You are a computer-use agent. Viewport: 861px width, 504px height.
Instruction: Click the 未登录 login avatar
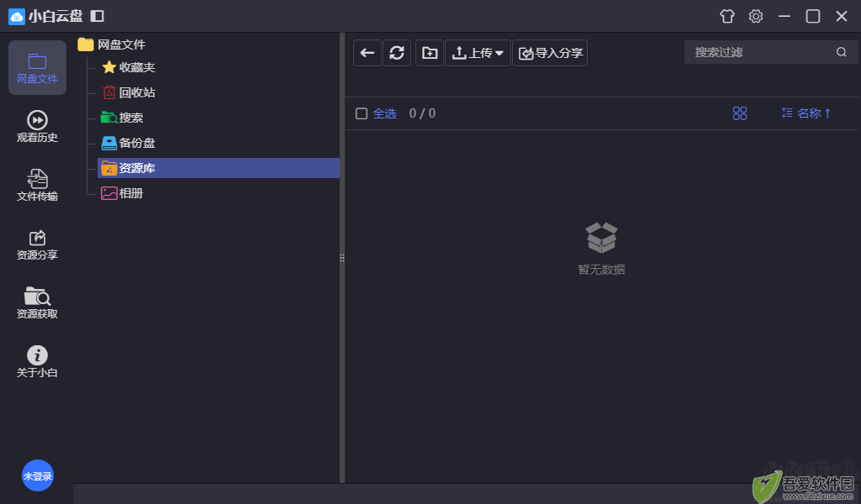point(37,475)
